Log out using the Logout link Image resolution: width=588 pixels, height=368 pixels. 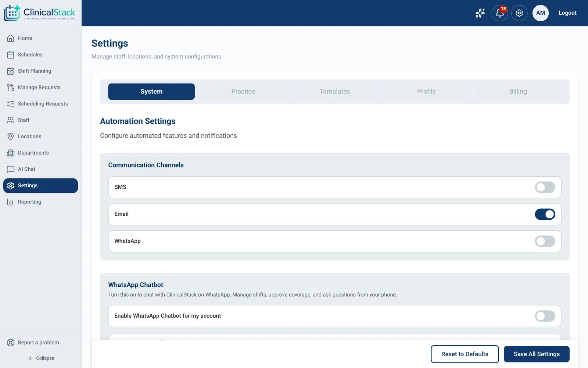tap(567, 13)
